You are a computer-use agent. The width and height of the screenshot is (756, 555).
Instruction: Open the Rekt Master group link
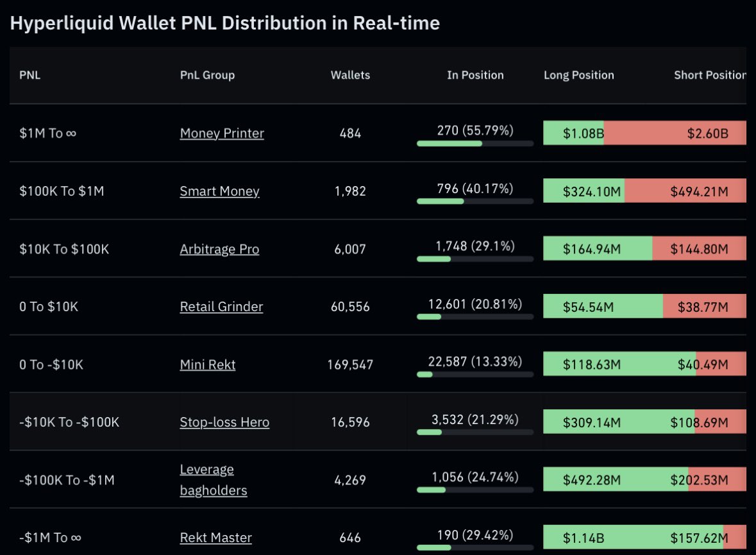[216, 538]
